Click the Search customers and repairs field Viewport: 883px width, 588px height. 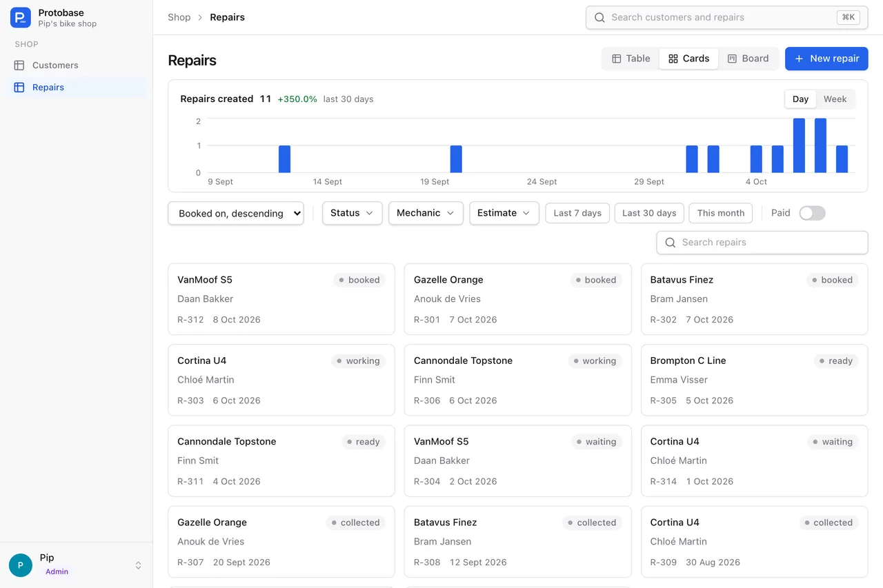pyautogui.click(x=726, y=18)
